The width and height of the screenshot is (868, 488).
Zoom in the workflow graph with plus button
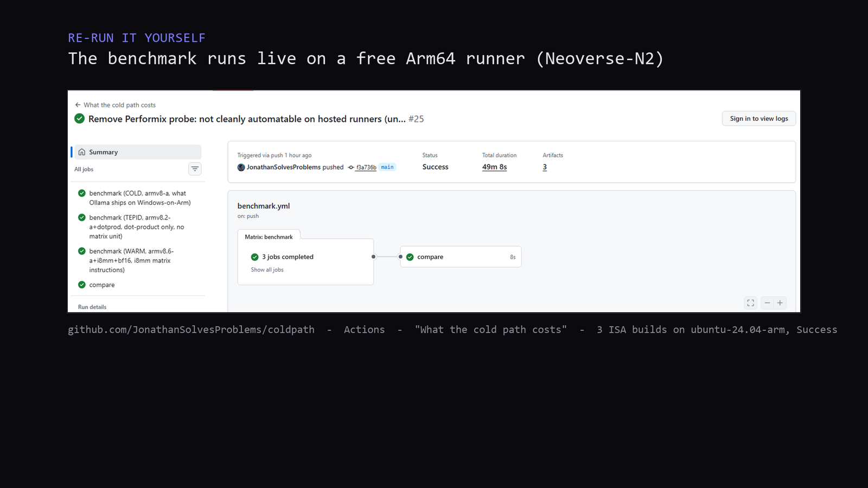point(780,303)
